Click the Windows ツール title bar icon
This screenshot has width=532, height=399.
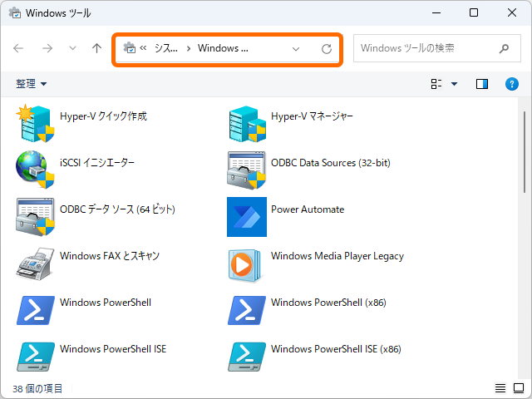click(15, 13)
